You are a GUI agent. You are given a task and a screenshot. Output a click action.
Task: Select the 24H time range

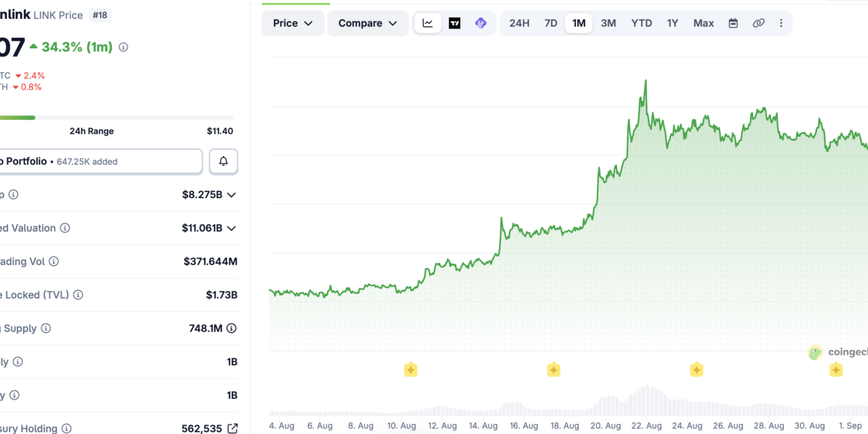[x=519, y=23]
